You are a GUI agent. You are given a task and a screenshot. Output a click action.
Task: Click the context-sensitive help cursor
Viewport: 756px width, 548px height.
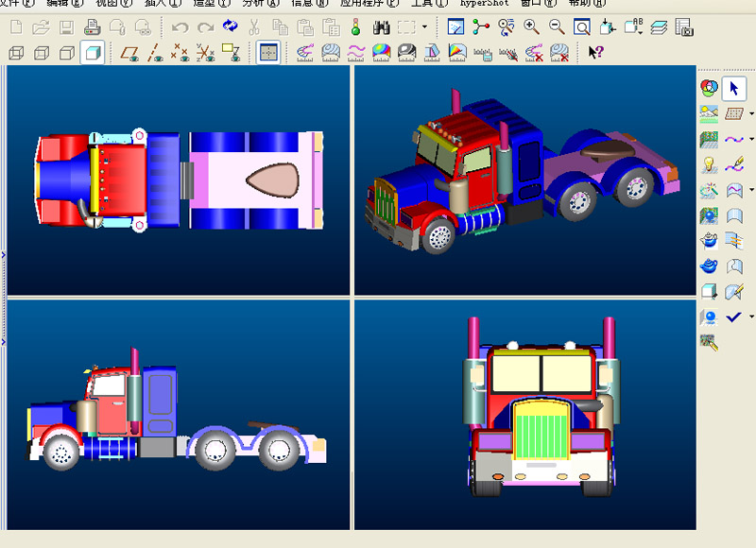pyautogui.click(x=596, y=52)
